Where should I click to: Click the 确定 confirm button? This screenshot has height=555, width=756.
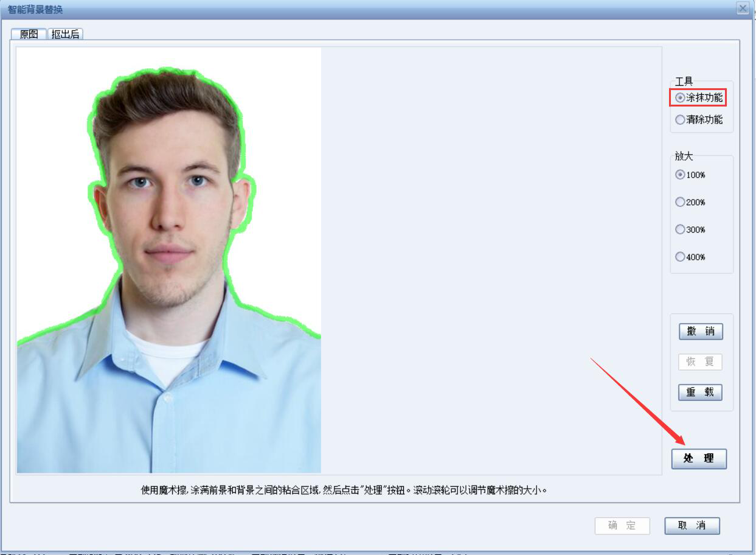(622, 526)
